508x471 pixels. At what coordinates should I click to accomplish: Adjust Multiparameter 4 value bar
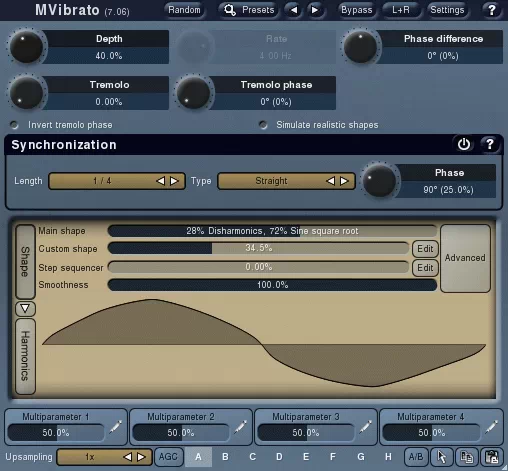[x=432, y=433]
